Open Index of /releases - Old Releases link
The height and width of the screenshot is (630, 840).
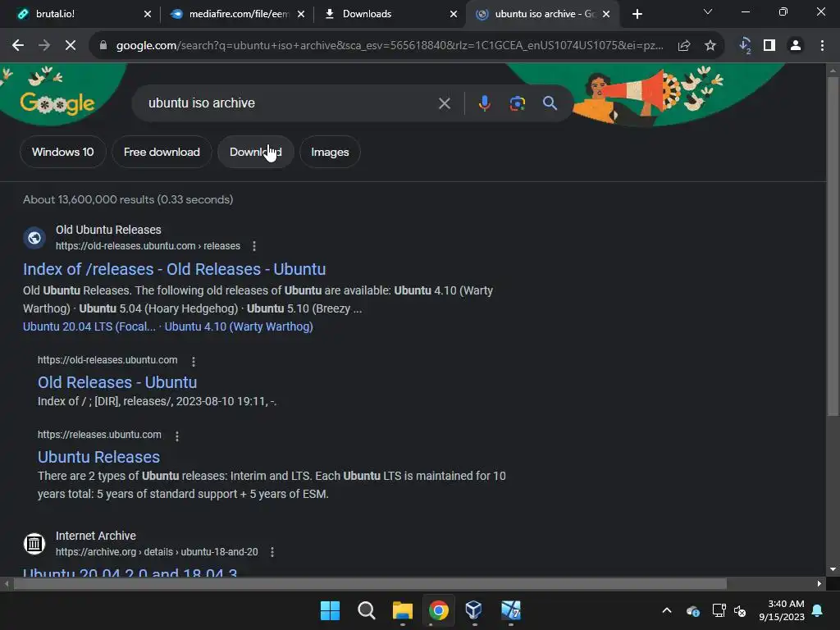[174, 269]
